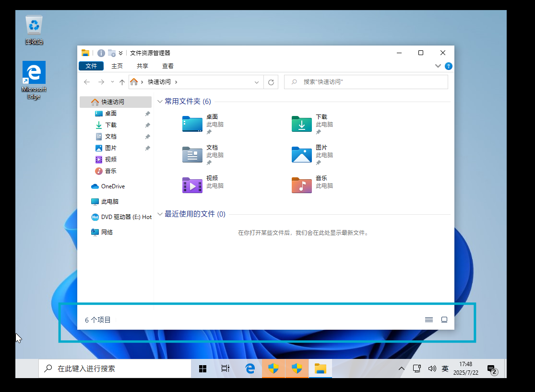535x392 pixels.
Task: Collapse the 最近使用的文件 section
Action: [x=160, y=214]
